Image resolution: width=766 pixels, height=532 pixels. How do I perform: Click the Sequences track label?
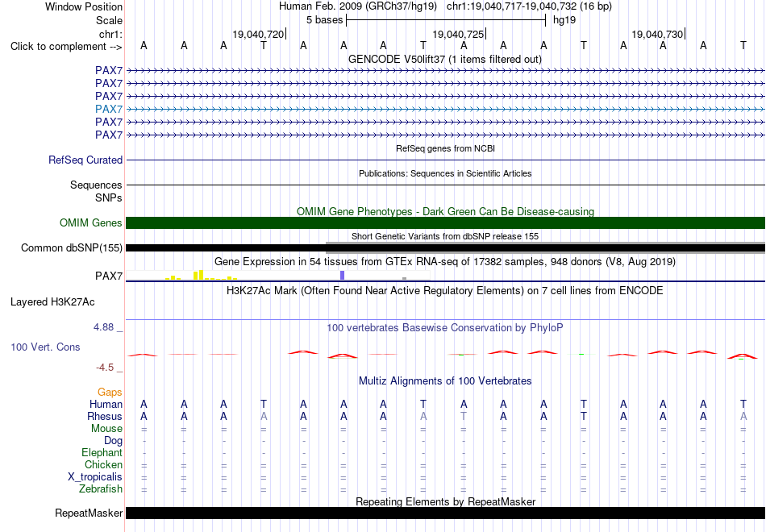click(x=96, y=185)
